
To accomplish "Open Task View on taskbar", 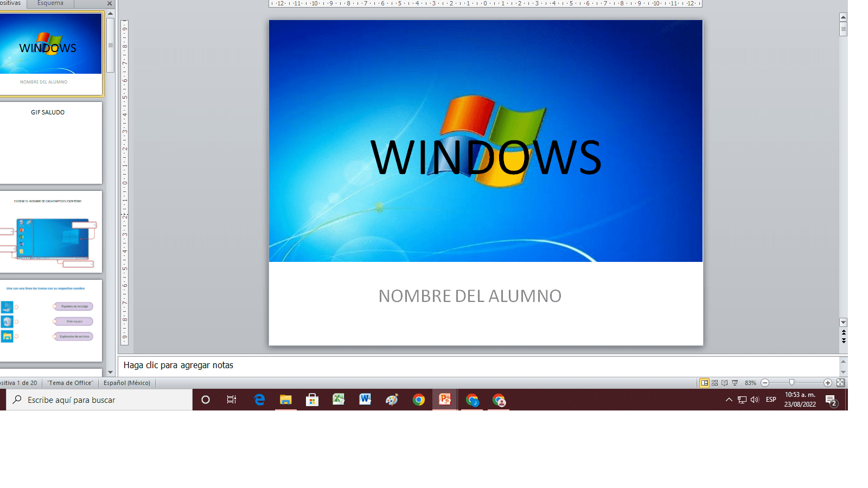I will (232, 400).
